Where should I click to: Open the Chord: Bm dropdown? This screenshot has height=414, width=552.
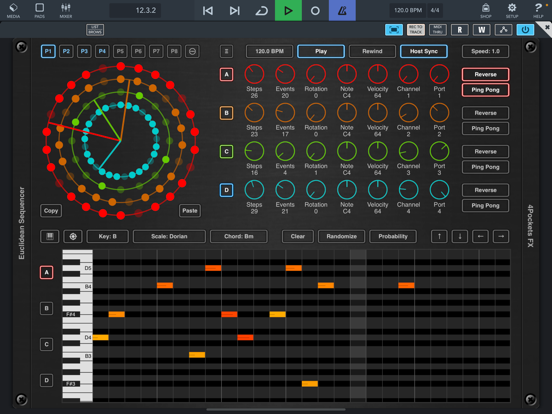pos(239,236)
